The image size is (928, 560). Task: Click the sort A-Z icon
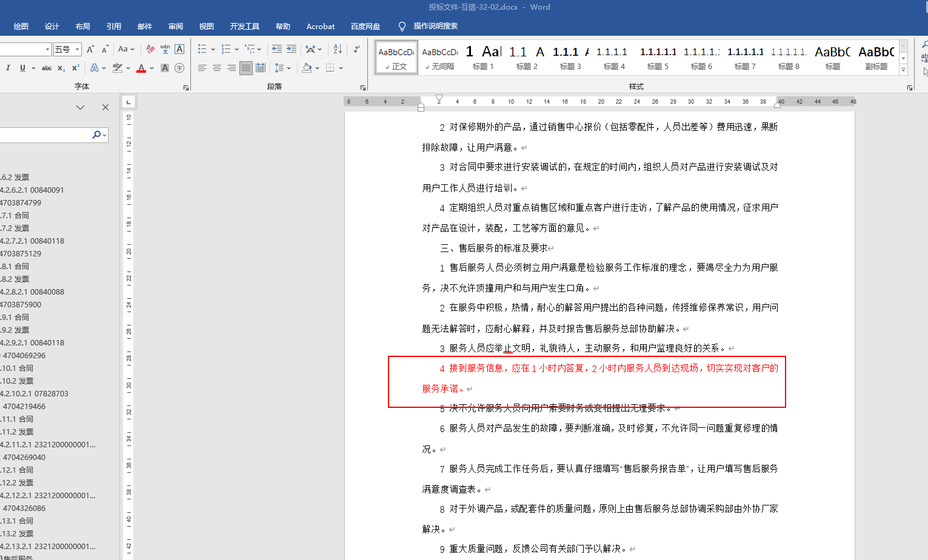[338, 49]
